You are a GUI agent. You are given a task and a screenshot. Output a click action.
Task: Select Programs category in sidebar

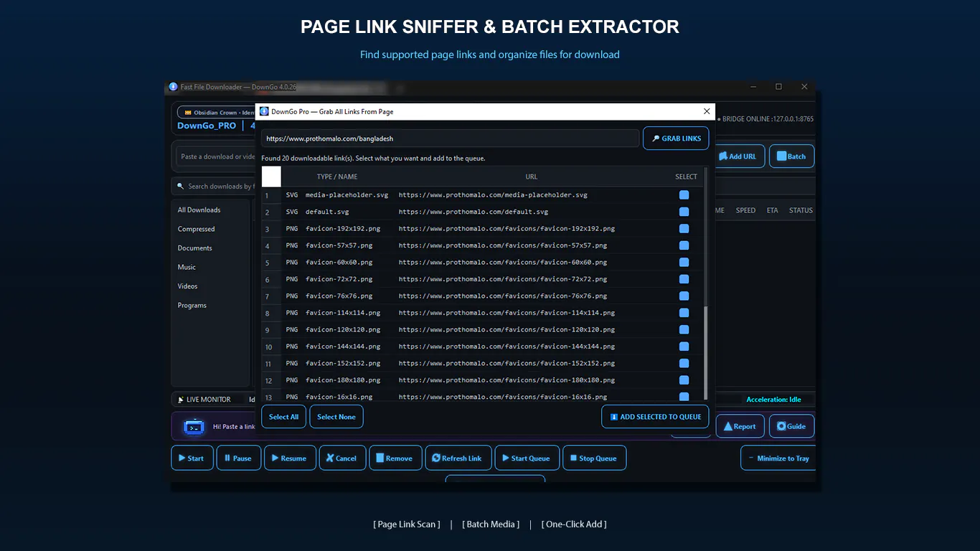pyautogui.click(x=192, y=305)
